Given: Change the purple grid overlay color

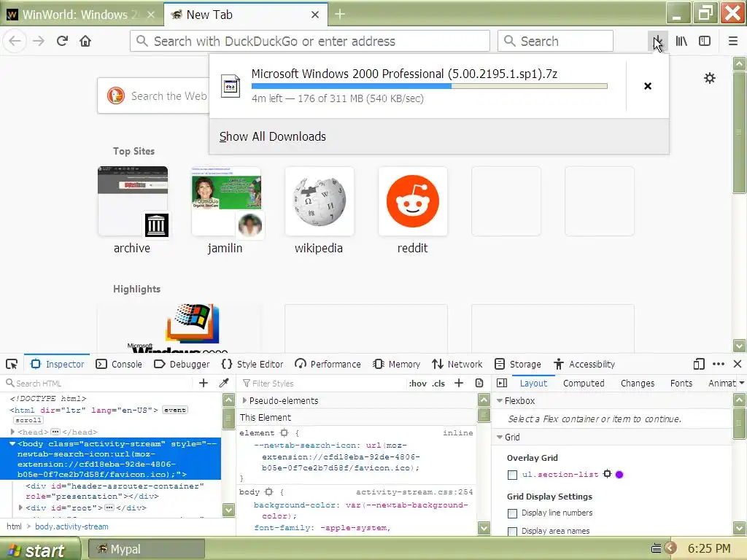Looking at the screenshot, I should point(619,474).
